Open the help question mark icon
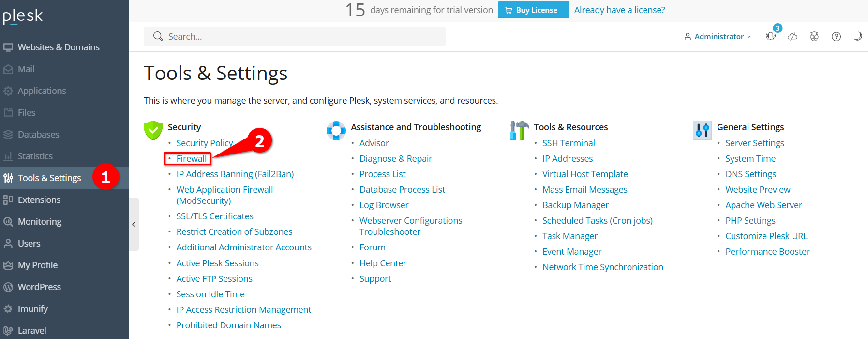Viewport: 868px width, 339px height. pyautogui.click(x=836, y=36)
